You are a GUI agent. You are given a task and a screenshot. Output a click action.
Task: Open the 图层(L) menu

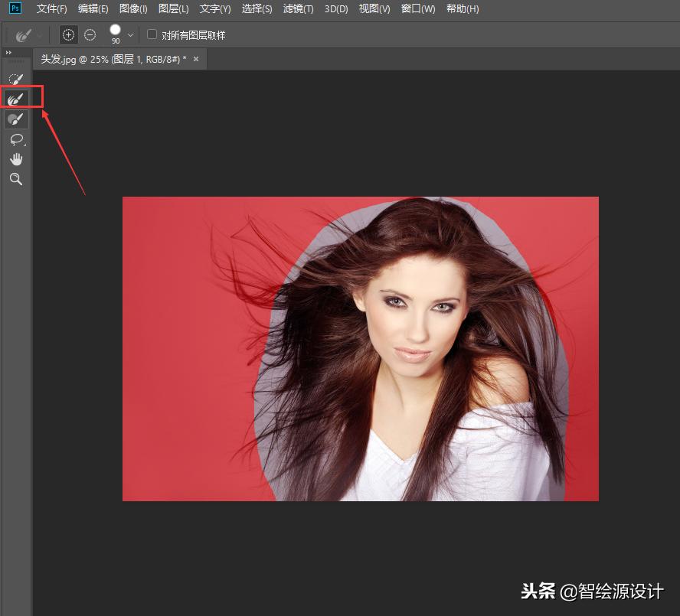[173, 9]
